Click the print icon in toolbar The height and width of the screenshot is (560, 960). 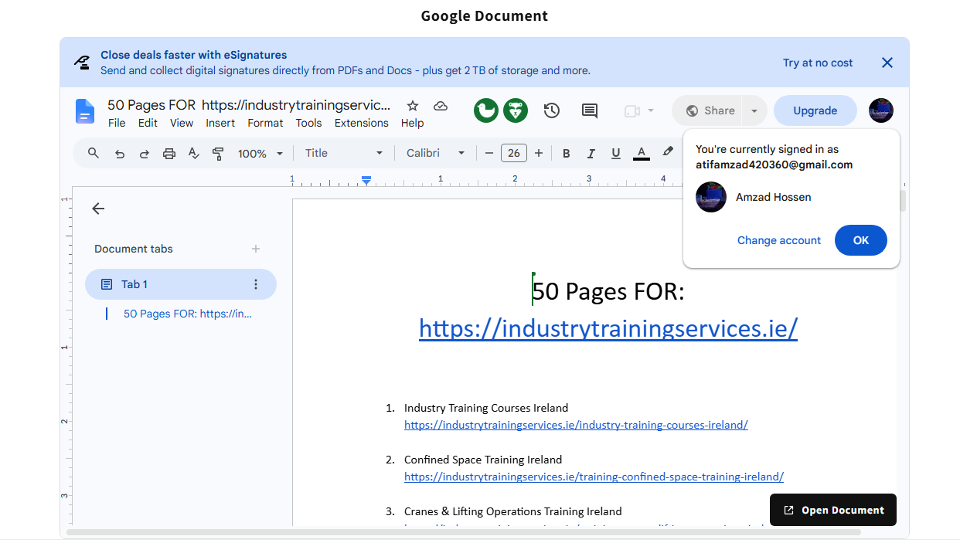(x=169, y=154)
